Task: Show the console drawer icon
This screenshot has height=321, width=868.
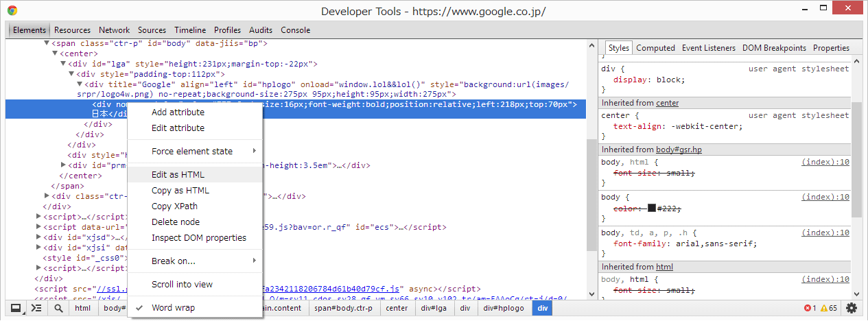Action: coord(37,308)
